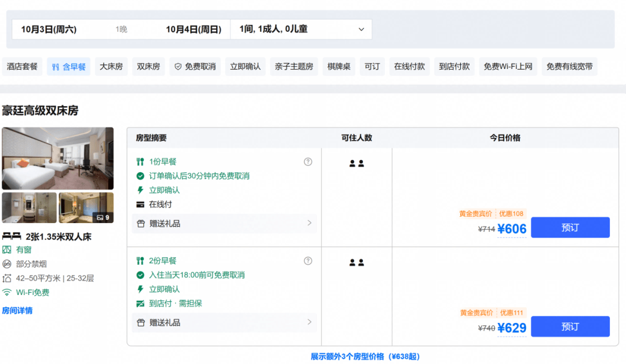Open the bathroom thumbnail photo
The height and width of the screenshot is (364, 626).
click(29, 208)
